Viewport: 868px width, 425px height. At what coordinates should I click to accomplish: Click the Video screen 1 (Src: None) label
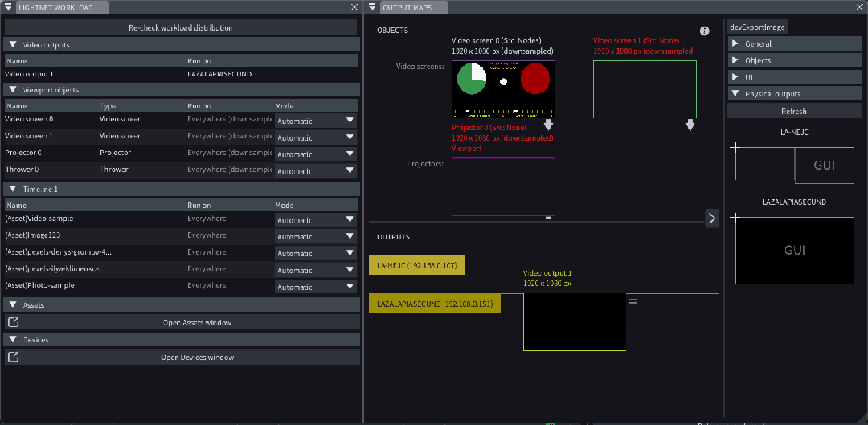636,40
